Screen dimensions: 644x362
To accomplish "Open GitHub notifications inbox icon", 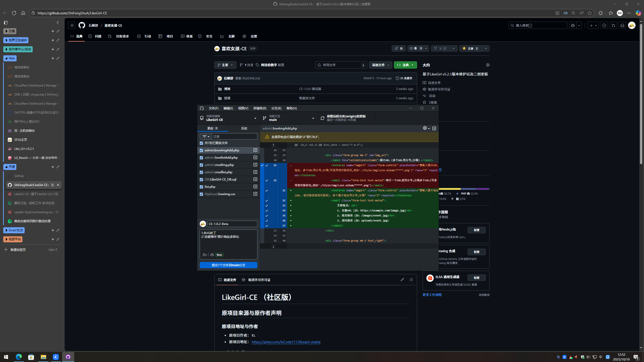I will [x=622, y=25].
